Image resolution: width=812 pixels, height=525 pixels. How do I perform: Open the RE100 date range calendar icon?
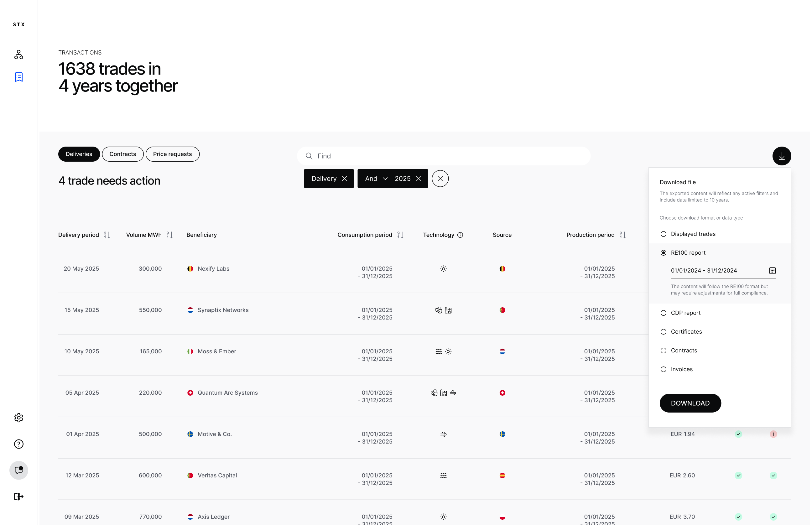[772, 271]
